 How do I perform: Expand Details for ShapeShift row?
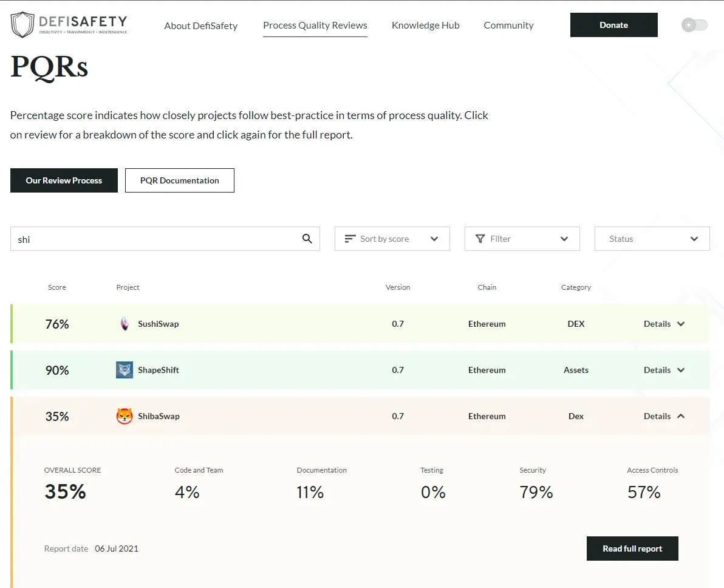point(664,370)
